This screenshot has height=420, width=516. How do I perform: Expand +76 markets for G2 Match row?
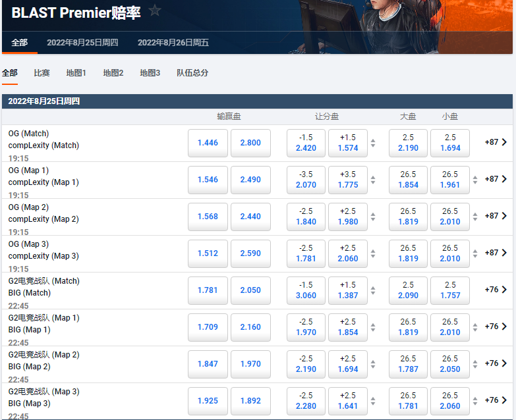(496, 290)
